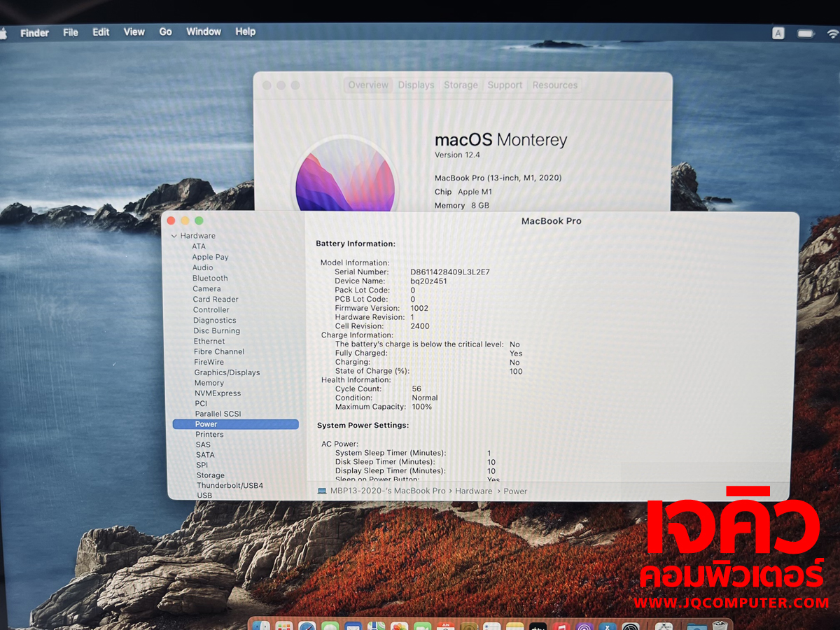
Task: Open the Music app in the Dock
Action: coord(561,627)
